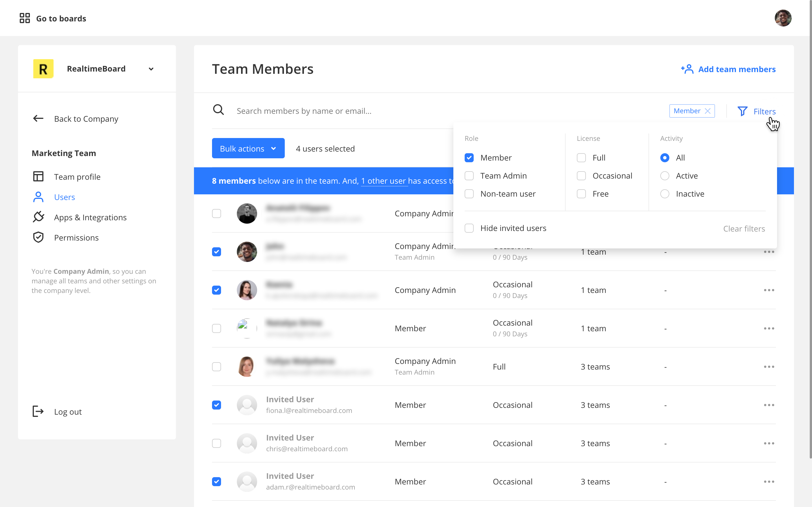Click the boards grid icon
This screenshot has width=812, height=507.
click(x=25, y=18)
